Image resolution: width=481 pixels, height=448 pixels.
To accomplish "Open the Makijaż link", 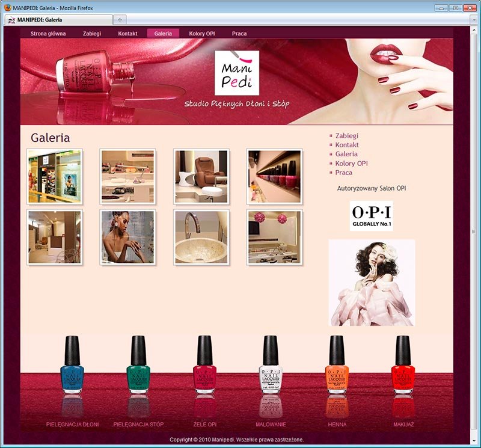I will pos(403,425).
